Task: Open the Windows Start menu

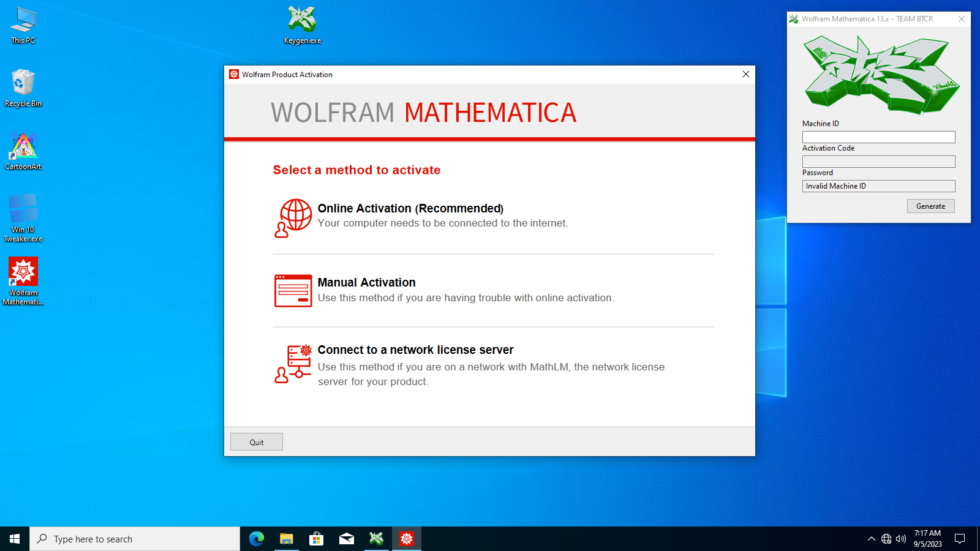Action: [15, 539]
